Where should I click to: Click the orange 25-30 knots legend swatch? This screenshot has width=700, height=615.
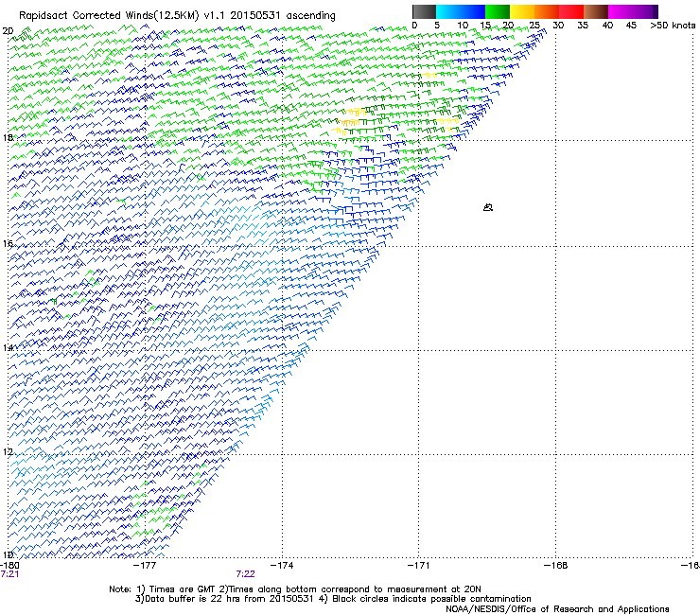coord(547,11)
